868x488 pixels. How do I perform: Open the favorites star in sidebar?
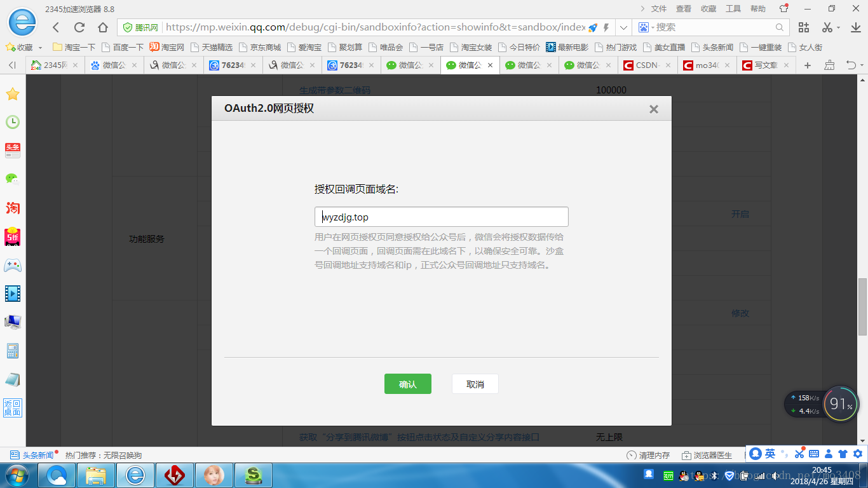tap(13, 94)
